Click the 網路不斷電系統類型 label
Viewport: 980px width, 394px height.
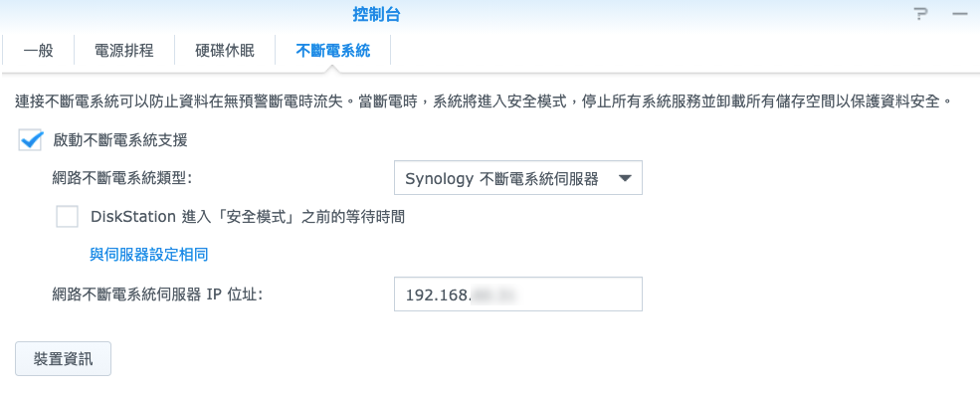point(122,179)
